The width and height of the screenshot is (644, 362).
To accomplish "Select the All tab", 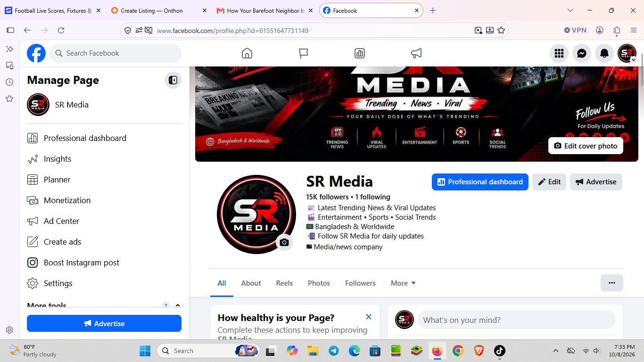I will tap(222, 283).
